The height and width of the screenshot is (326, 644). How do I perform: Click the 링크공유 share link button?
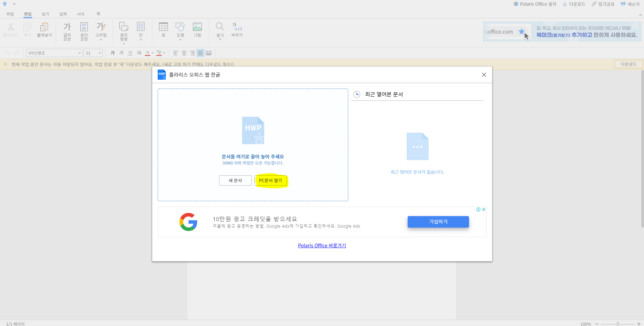click(603, 4)
